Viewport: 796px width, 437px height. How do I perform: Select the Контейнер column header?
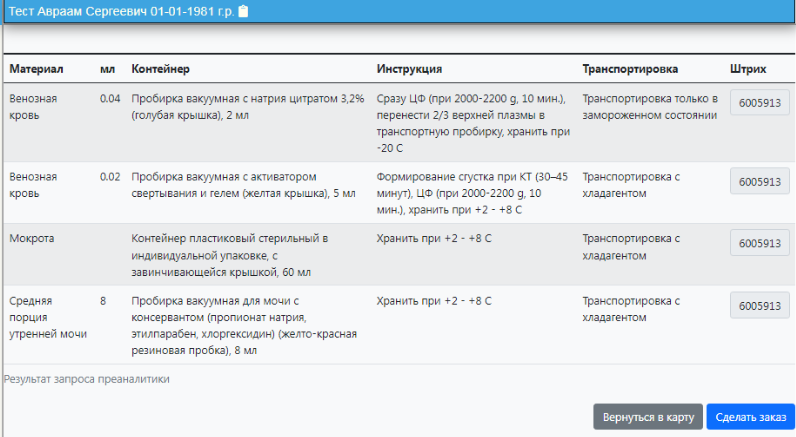(x=161, y=69)
